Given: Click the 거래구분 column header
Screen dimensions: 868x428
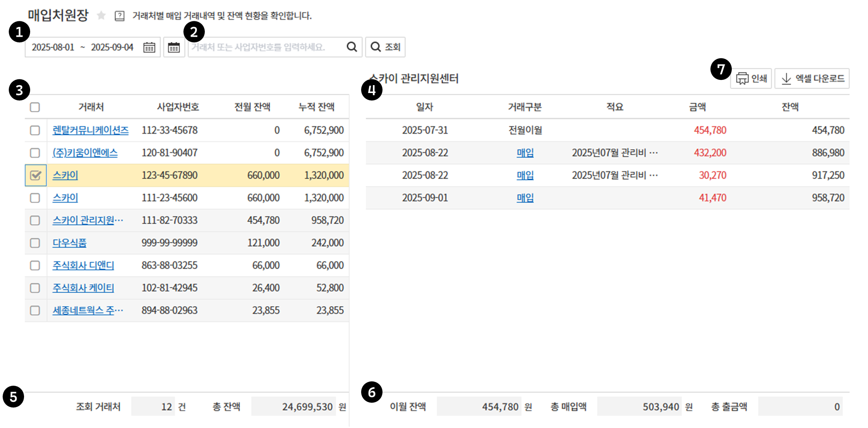Looking at the screenshot, I should 524,107.
